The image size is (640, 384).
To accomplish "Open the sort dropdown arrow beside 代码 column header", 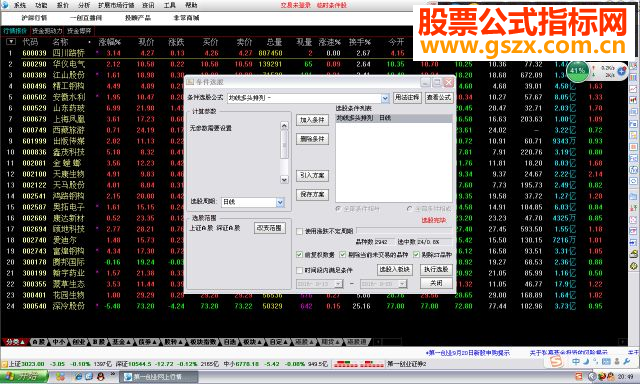I will click(11, 42).
